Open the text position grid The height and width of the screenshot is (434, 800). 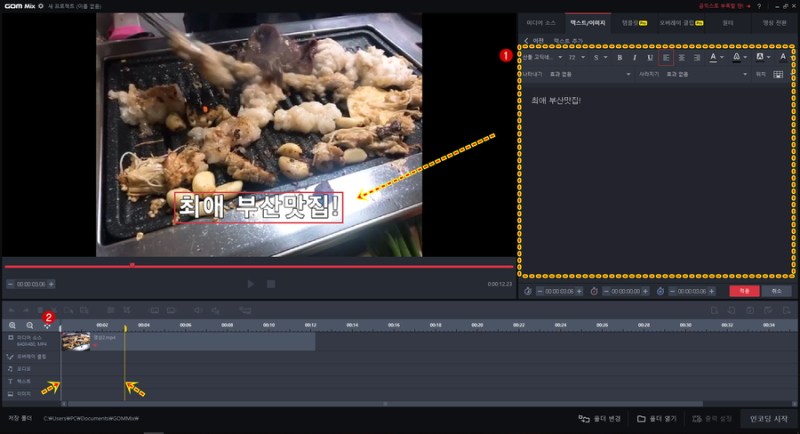point(778,74)
